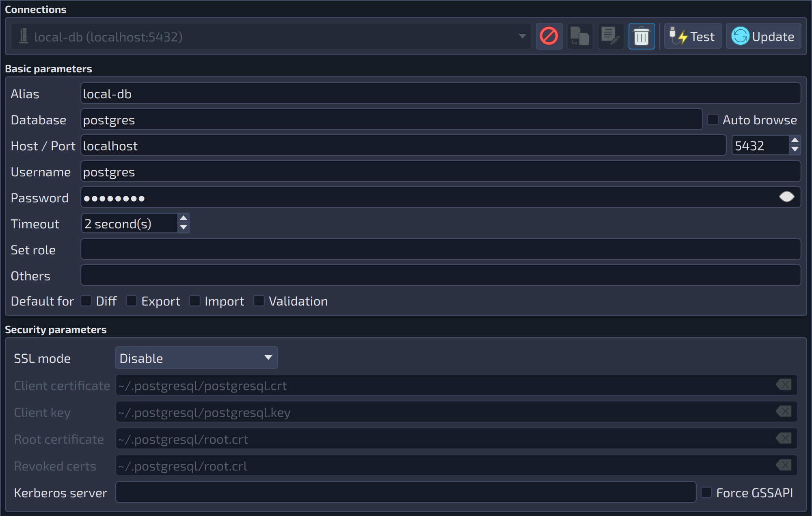Open the local-db connections combo box
The width and height of the screenshot is (812, 516).
point(271,36)
